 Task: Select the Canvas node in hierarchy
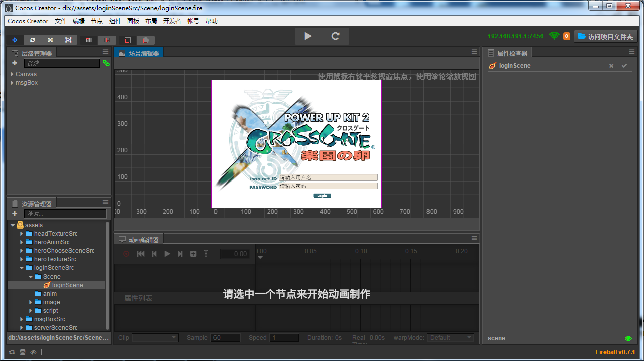point(26,74)
